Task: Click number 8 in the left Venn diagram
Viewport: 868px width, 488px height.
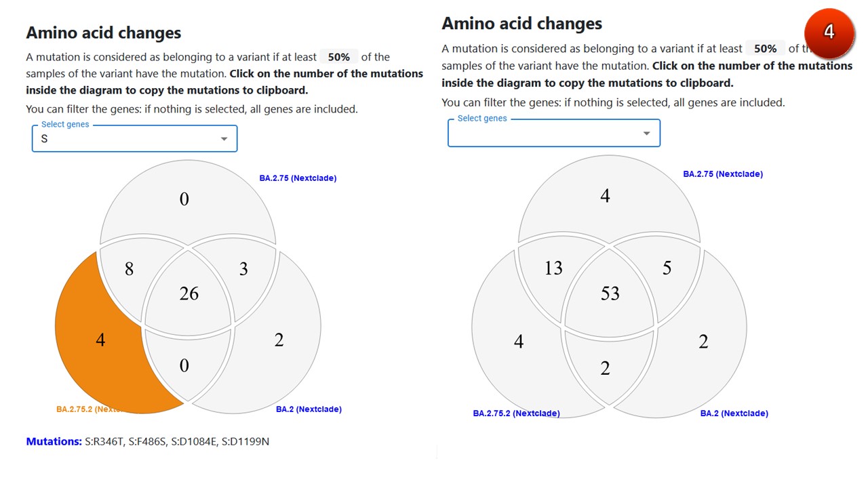Action: [x=129, y=269]
